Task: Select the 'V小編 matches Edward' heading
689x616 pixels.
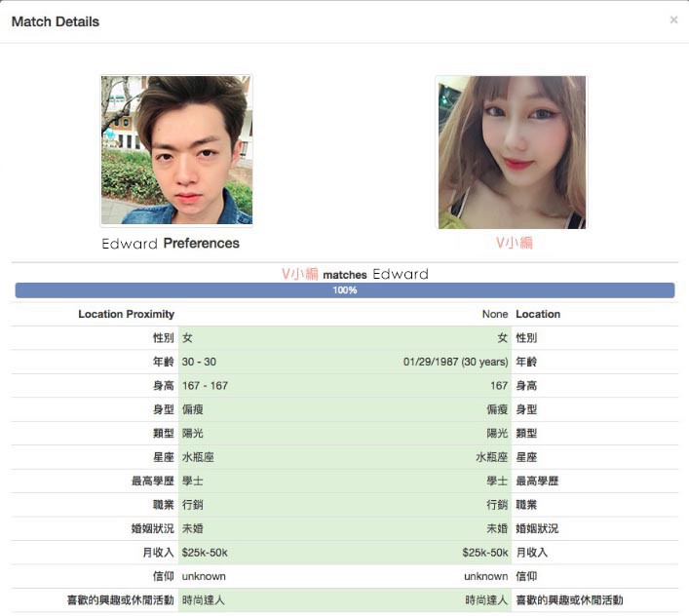Action: (x=355, y=275)
